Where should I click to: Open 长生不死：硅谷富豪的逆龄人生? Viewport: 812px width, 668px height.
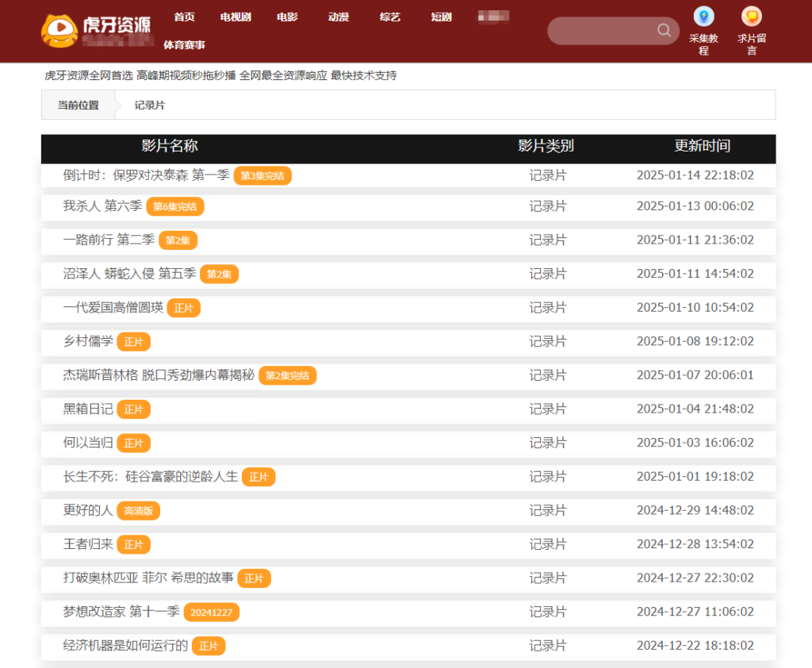pyautogui.click(x=150, y=477)
